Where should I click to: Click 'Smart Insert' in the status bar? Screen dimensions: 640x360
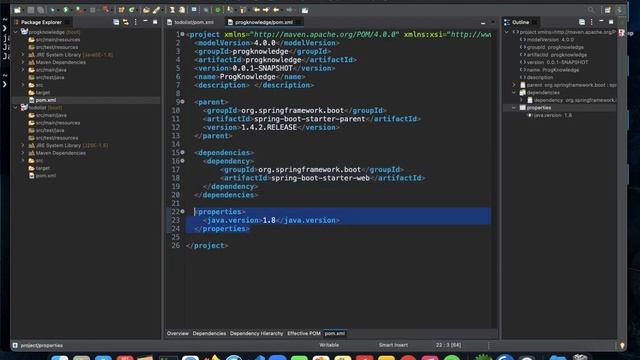(x=393, y=345)
